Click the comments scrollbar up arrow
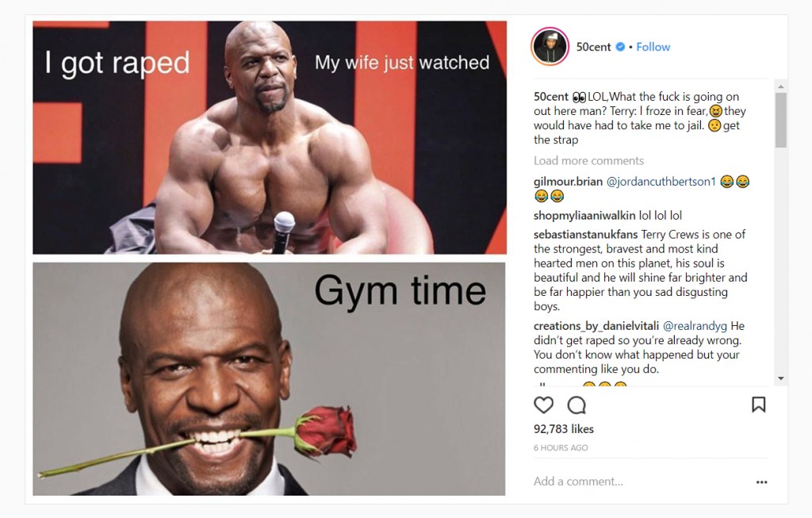Viewport: 812px width, 518px height. (x=781, y=86)
